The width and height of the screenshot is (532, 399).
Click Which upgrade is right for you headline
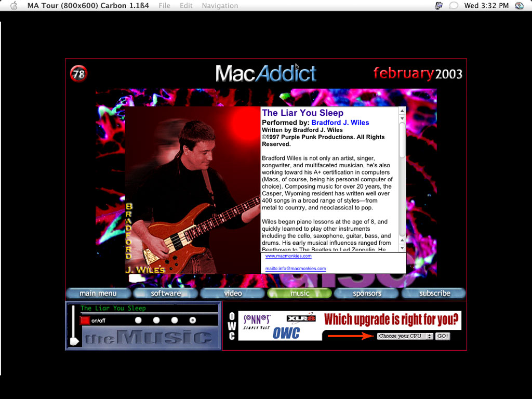pos(391,320)
